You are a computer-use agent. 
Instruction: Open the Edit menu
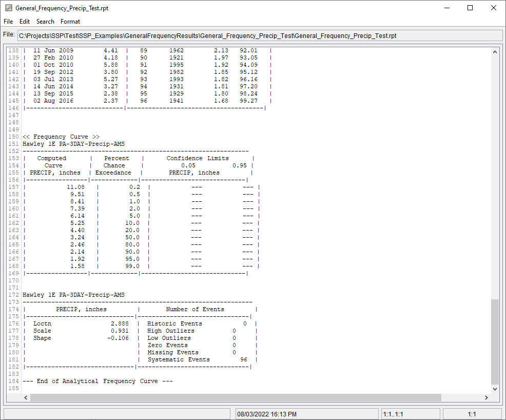(24, 22)
